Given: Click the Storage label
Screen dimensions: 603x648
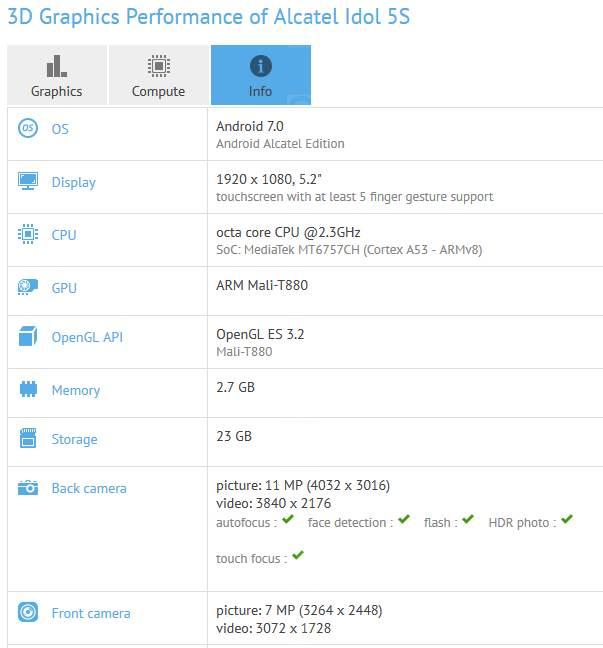Looking at the screenshot, I should (75, 439).
